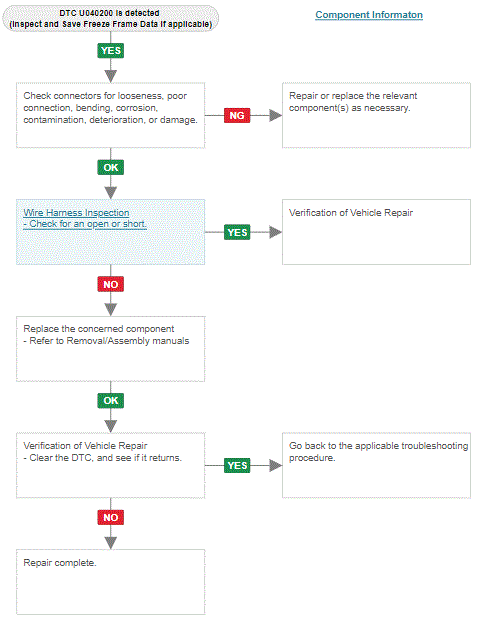
Task: Select the Repair or replace relevant component box
Action: (x=376, y=115)
